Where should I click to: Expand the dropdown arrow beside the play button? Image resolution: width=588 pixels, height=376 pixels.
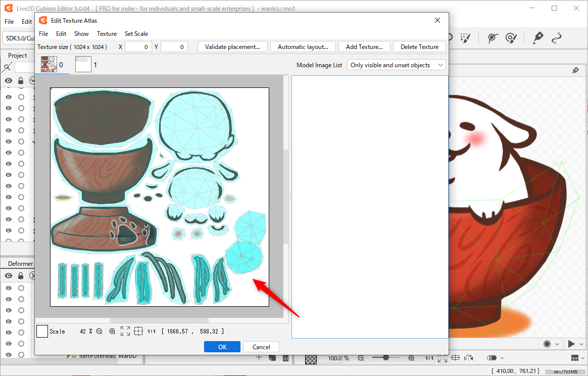click(x=581, y=344)
